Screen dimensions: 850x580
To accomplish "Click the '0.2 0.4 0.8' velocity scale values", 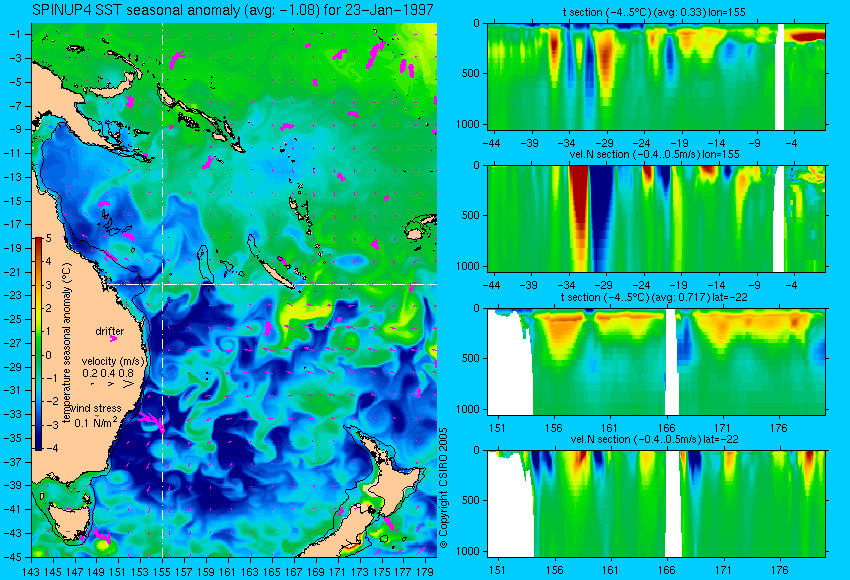I will [108, 373].
